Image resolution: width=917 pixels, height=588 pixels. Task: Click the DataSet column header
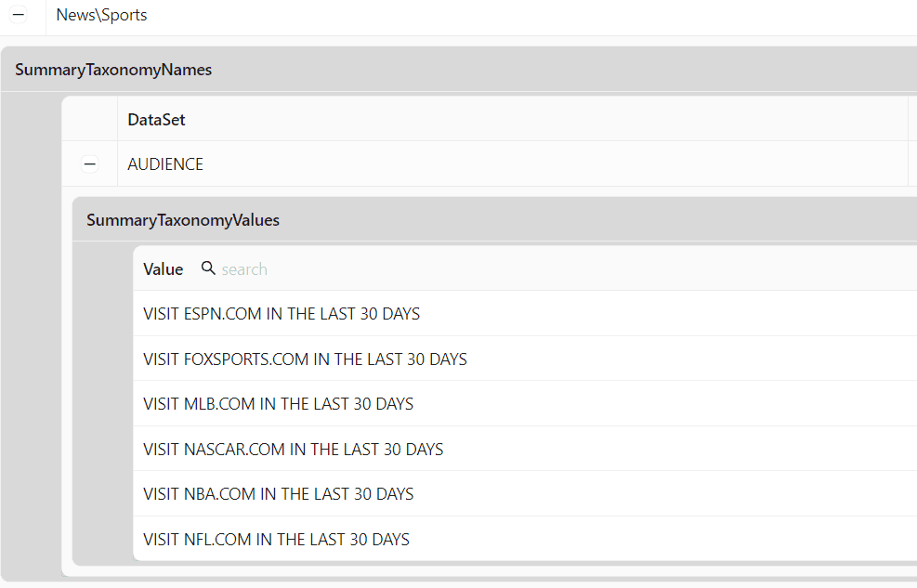click(156, 120)
